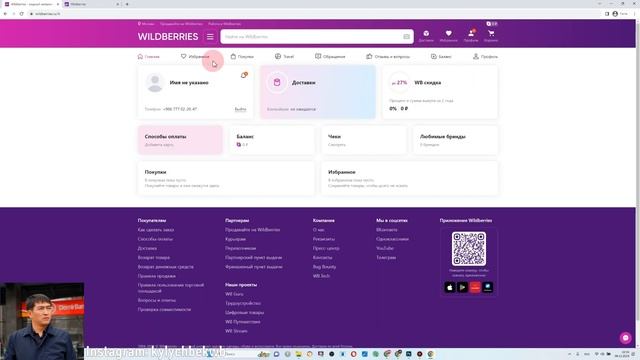Open the Курьерам footer link
This screenshot has width=640, height=360.
pyautogui.click(x=236, y=239)
